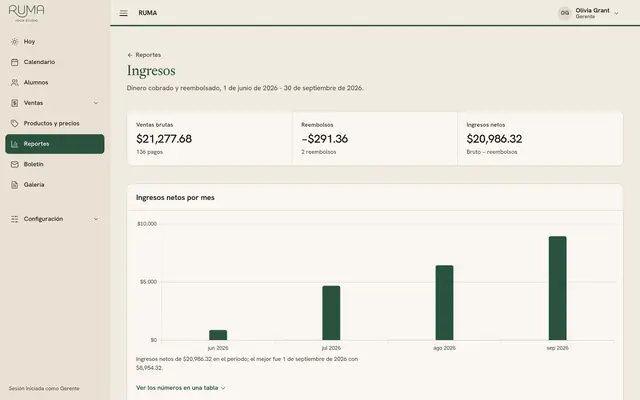
Task: Click the date range description text
Action: tap(245, 88)
